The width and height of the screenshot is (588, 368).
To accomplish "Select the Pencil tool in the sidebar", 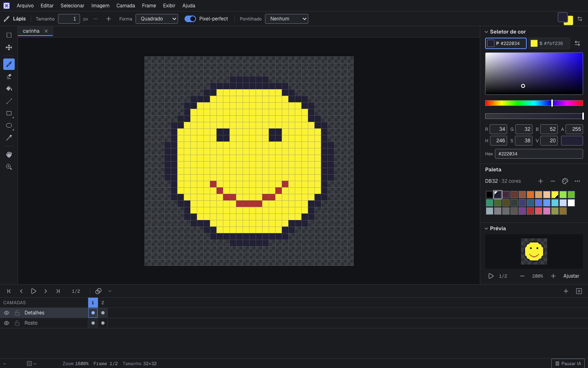I will click(9, 64).
